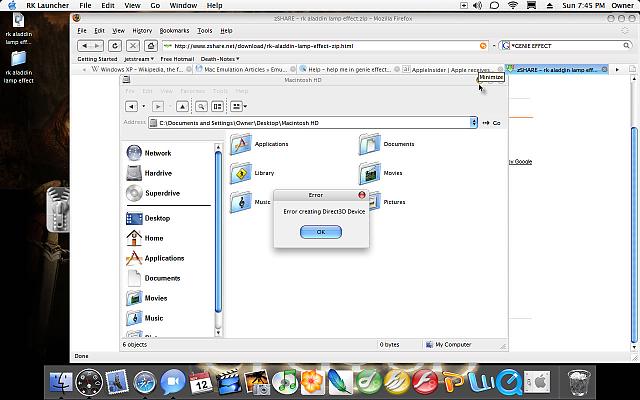Go to Firefox Home page
The height and width of the screenshot is (400, 640).
pyautogui.click(x=151, y=46)
